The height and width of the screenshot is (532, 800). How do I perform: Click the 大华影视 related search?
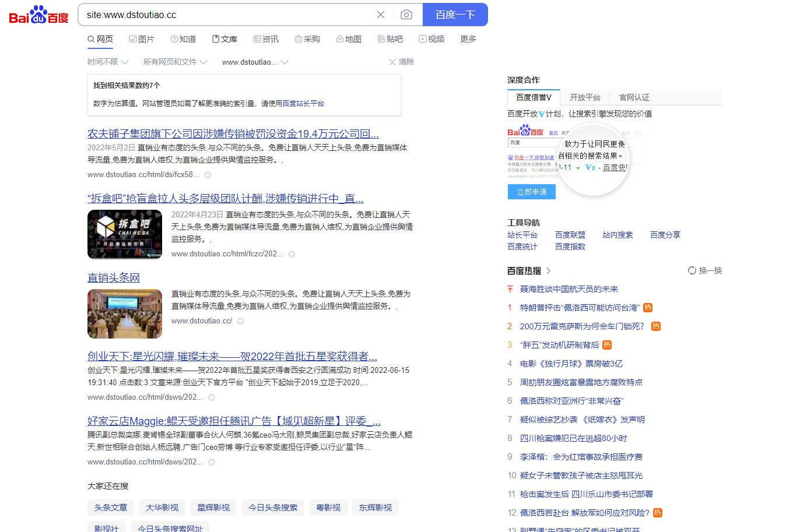click(162, 508)
